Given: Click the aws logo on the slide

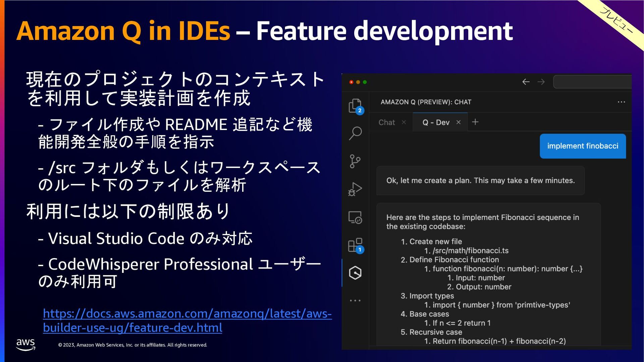Looking at the screenshot, I should pyautogui.click(x=25, y=344).
